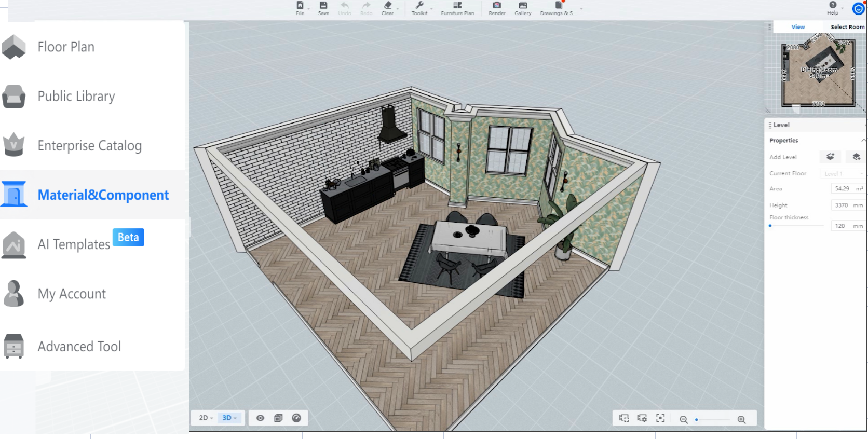This screenshot has height=439, width=868.
Task: Open the Public Library section
Action: click(76, 97)
